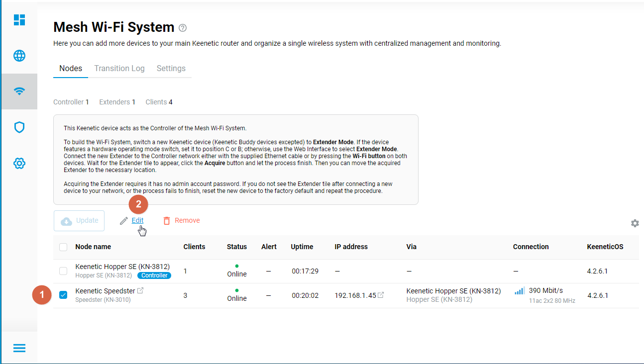Viewport: 644px width, 364px height.
Task: Open the Keenetic Speedster node name
Action: click(x=105, y=291)
